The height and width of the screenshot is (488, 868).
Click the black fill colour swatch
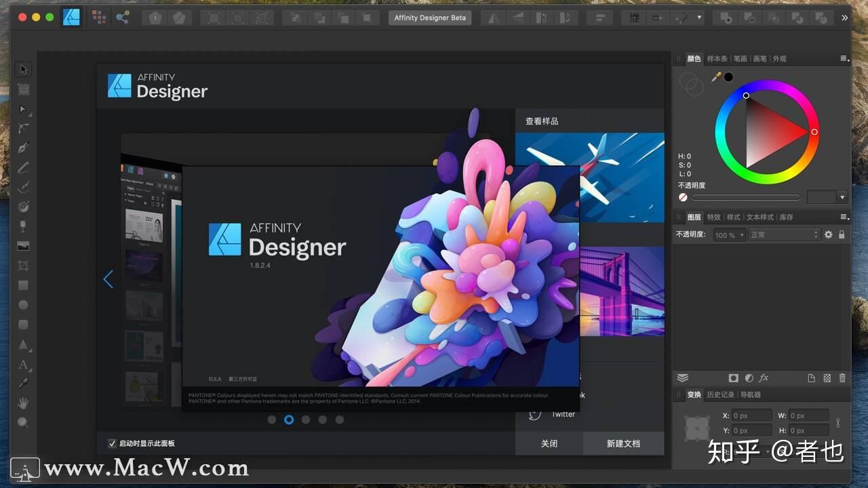pos(728,77)
